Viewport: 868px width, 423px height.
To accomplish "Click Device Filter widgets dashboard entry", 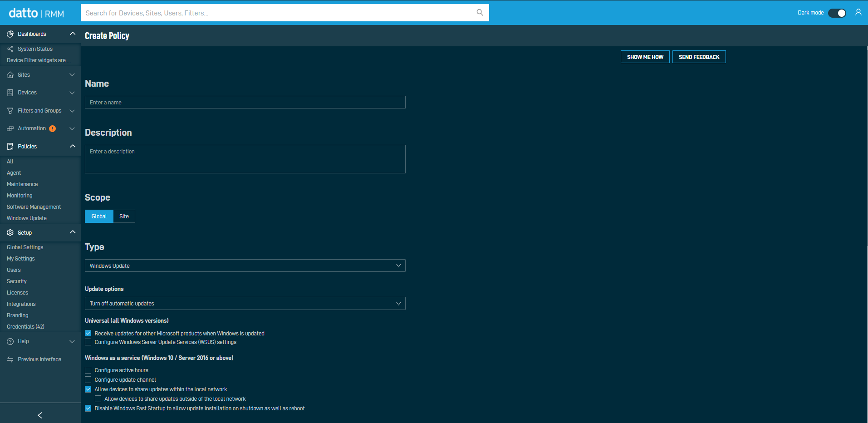I will [39, 60].
